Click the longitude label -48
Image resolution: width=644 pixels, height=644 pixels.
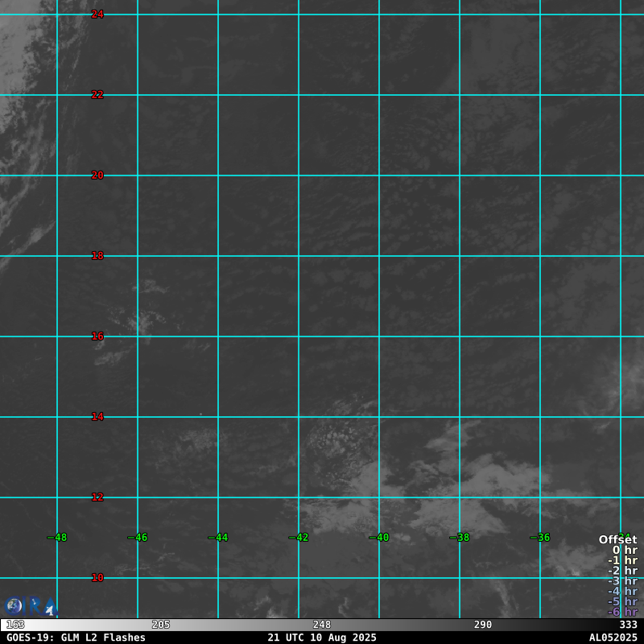56,538
